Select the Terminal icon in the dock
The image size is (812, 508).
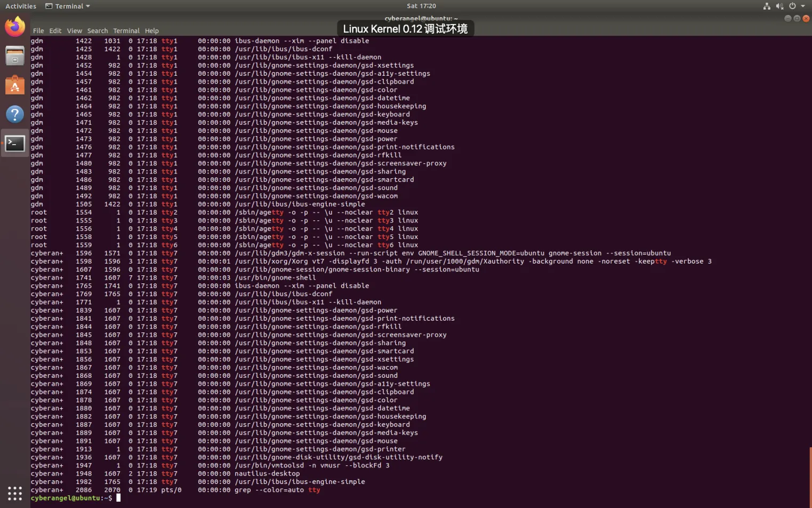pos(15,143)
